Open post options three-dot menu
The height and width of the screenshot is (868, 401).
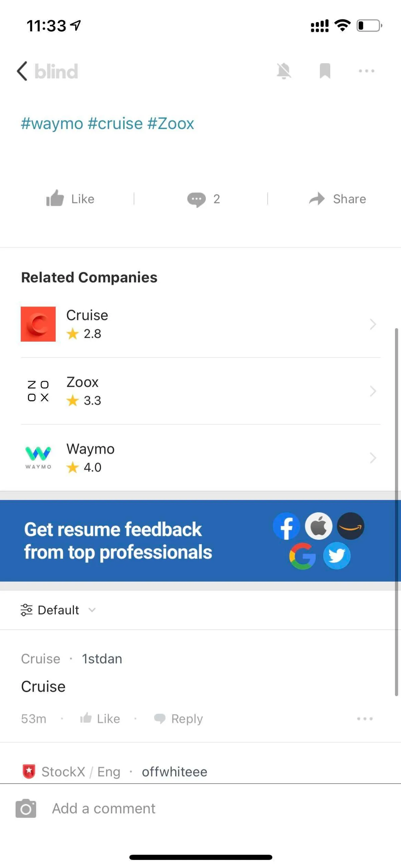tap(366, 71)
